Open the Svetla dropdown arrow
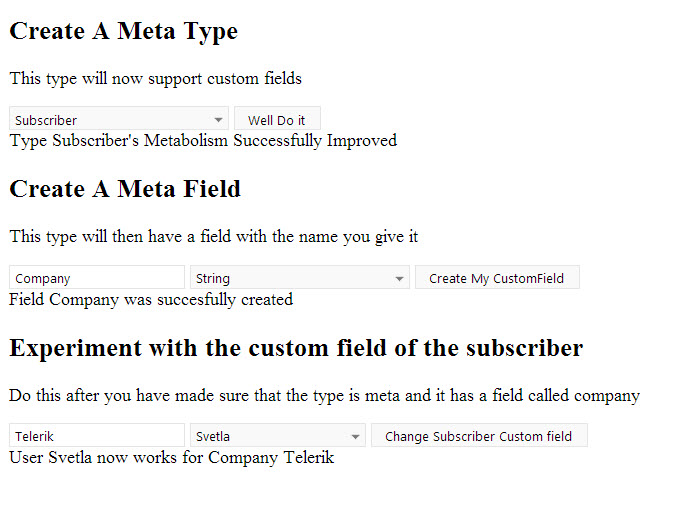Image resolution: width=685 pixels, height=521 pixels. [x=355, y=436]
